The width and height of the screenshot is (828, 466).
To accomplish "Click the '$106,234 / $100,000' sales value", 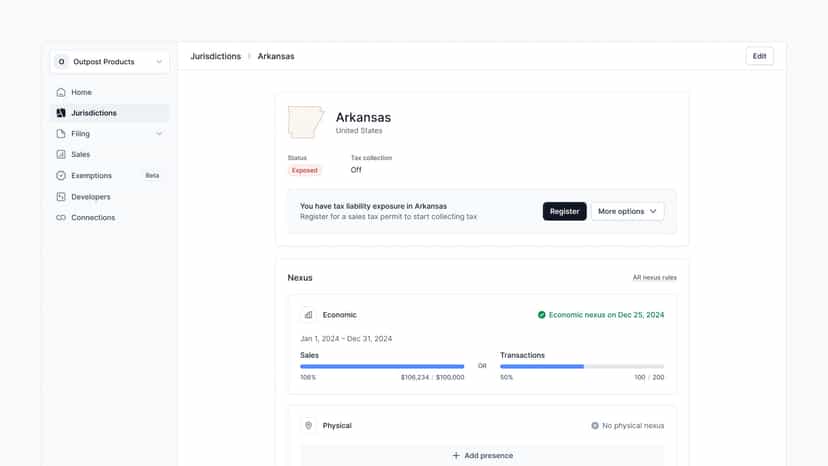I will tap(432, 377).
